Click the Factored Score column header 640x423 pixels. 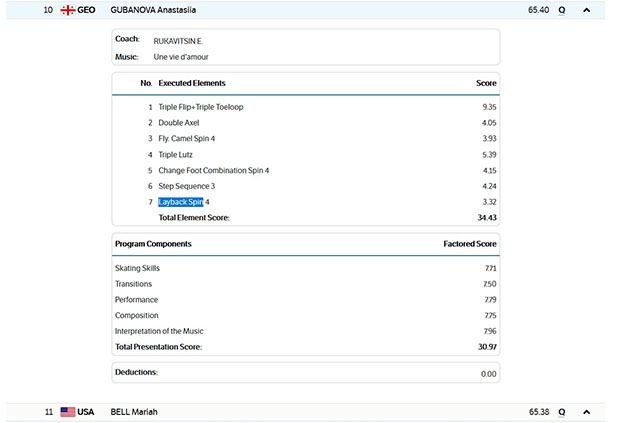click(x=469, y=244)
